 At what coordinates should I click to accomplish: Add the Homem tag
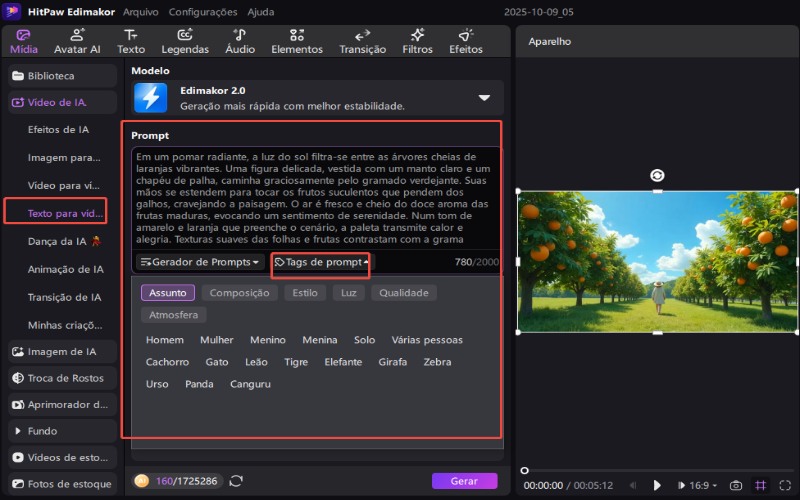tap(165, 340)
